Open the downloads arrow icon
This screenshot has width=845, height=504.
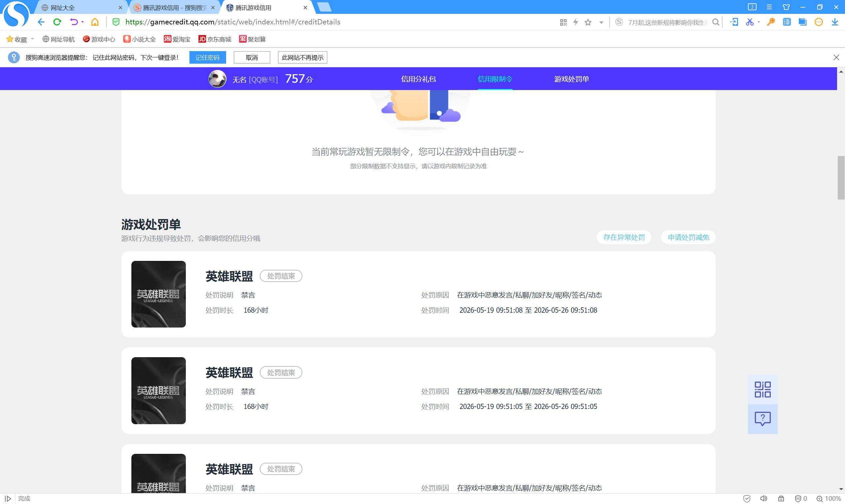pos(835,22)
